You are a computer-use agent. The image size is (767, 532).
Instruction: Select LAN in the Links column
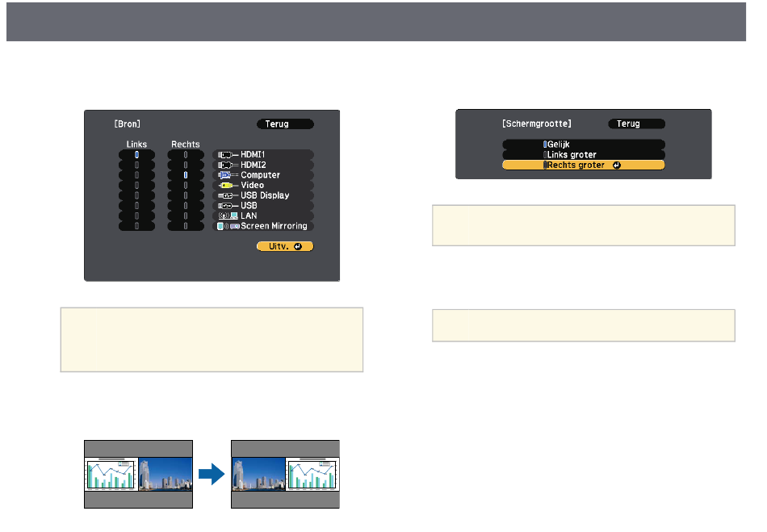136,216
